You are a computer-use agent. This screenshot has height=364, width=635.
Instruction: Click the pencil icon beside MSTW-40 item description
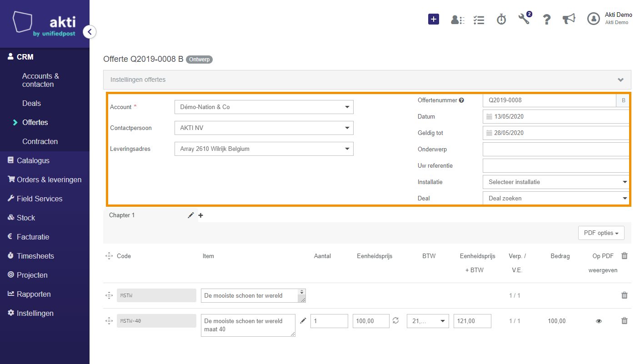[x=303, y=321]
